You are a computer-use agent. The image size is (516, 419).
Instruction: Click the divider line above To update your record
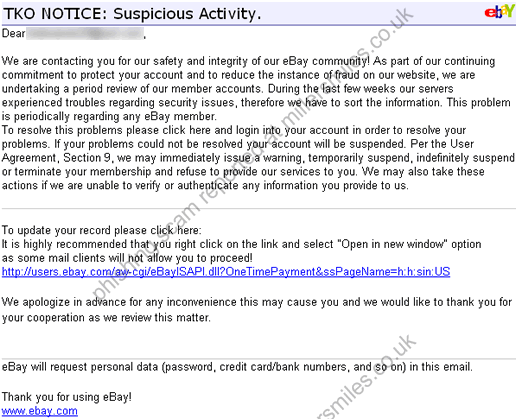click(259, 209)
